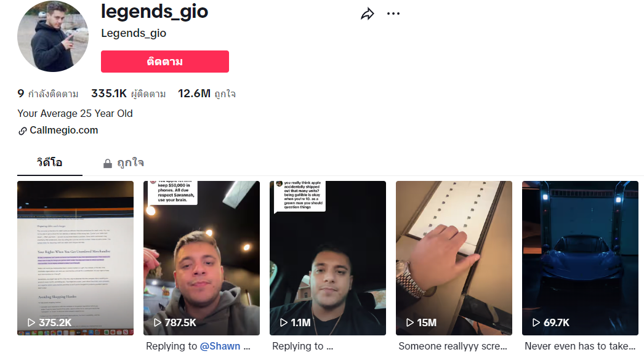The height and width of the screenshot is (360, 644).
Task: Open the document screen video thumbnail
Action: coord(75,258)
